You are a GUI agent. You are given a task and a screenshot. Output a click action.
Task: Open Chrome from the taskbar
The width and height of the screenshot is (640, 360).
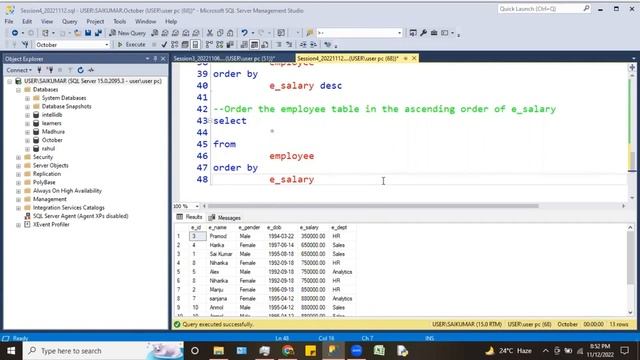point(288,351)
